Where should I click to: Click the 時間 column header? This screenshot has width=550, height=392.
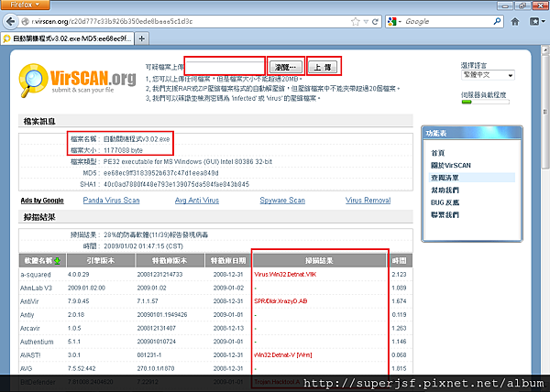pos(400,261)
